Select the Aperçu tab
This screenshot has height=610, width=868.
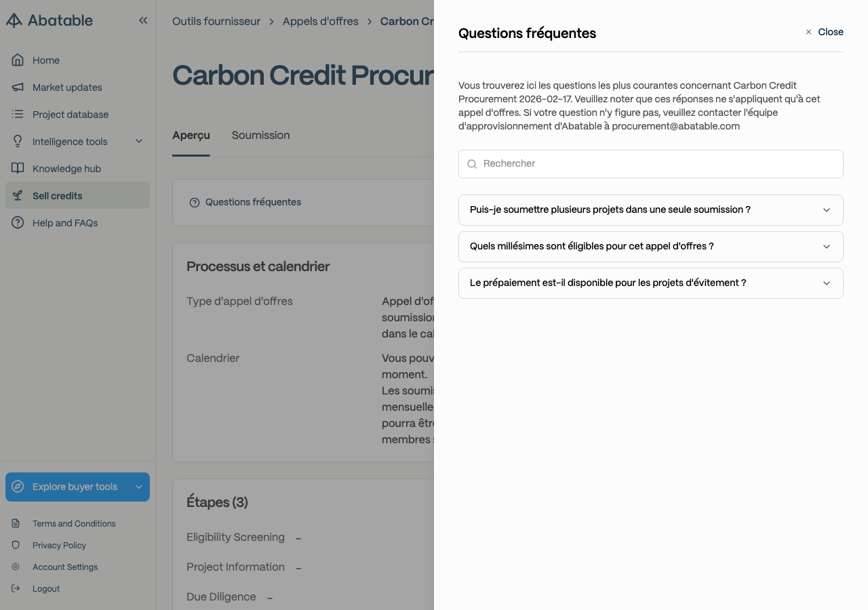(191, 136)
